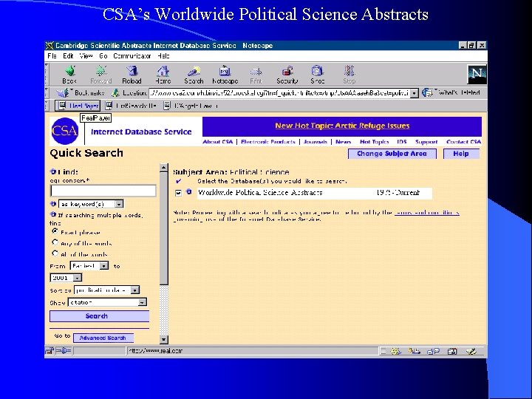The width and height of the screenshot is (532, 399).
Task: Open the File menu
Action: click(52, 56)
